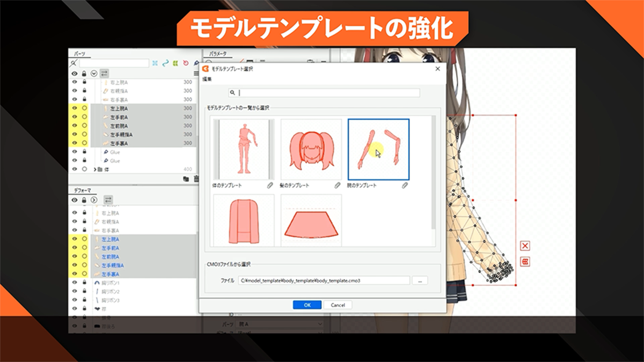Viewport: 644px width, 362px height.
Task: Click magnifier icon in template search box
Action: click(232, 93)
